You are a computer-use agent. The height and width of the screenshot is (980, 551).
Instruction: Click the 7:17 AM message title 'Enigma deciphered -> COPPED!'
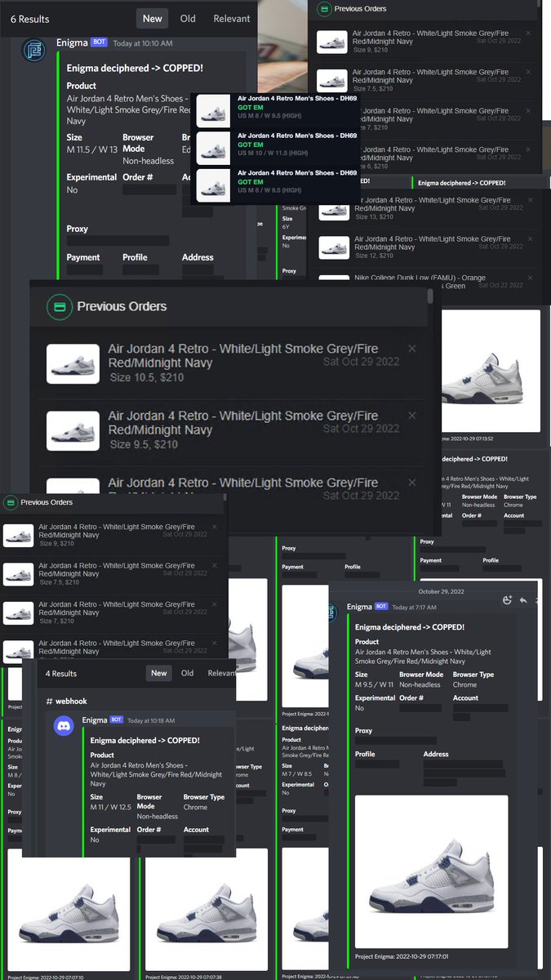coord(410,627)
